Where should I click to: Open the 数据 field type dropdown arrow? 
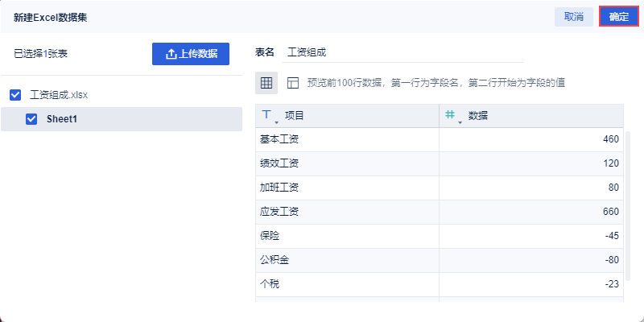[460, 121]
